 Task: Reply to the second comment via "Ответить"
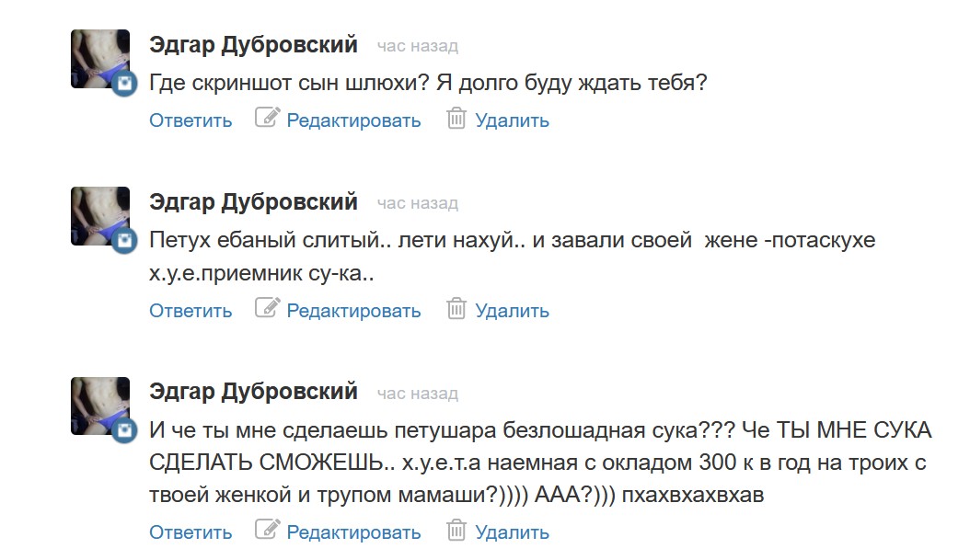click(191, 311)
